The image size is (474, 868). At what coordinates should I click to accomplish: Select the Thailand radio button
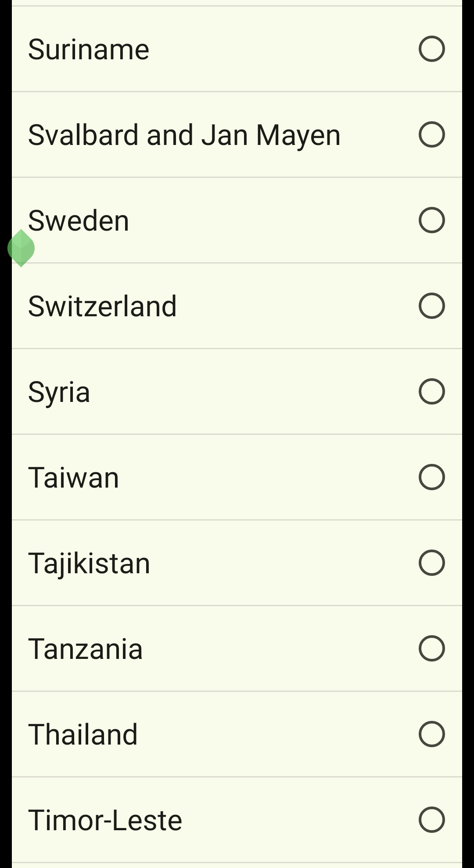point(432,734)
